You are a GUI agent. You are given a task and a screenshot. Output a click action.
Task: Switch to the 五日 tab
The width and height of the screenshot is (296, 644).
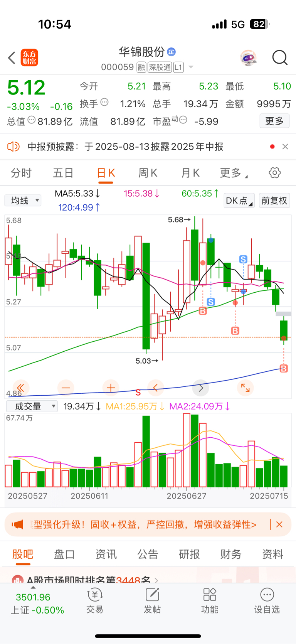click(x=63, y=173)
